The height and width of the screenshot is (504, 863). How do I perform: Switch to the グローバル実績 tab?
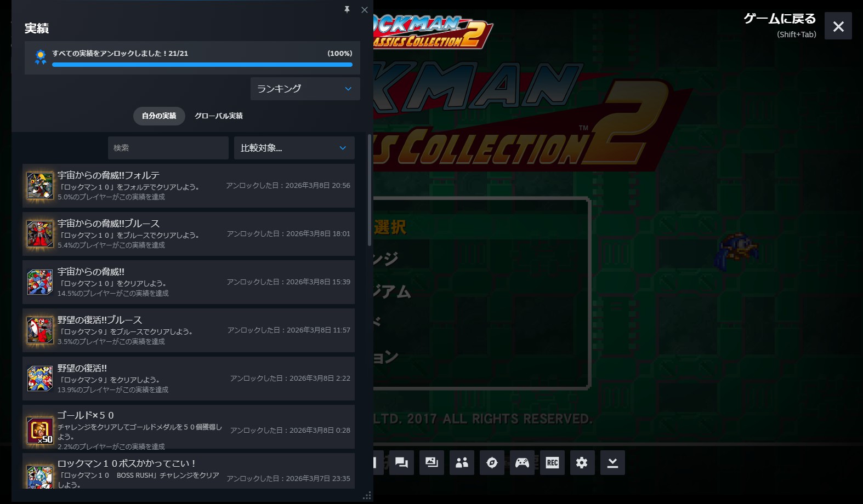(219, 116)
